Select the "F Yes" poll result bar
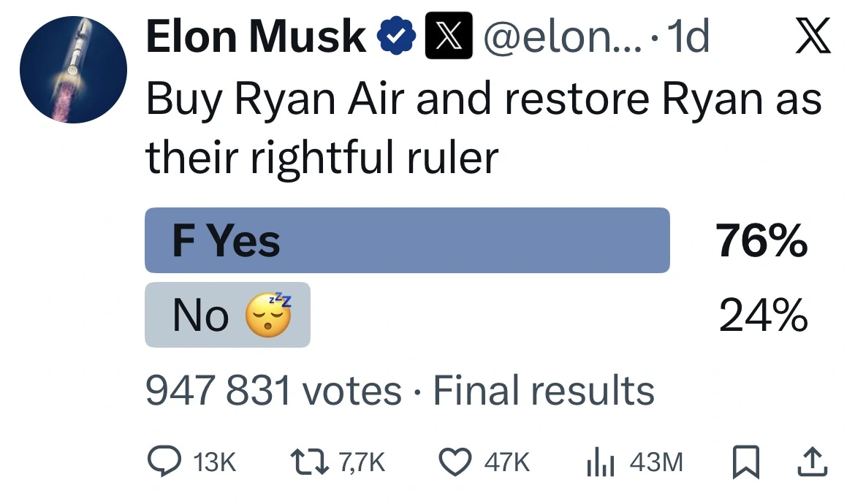Screen dimensions: 855x504 coord(407,240)
